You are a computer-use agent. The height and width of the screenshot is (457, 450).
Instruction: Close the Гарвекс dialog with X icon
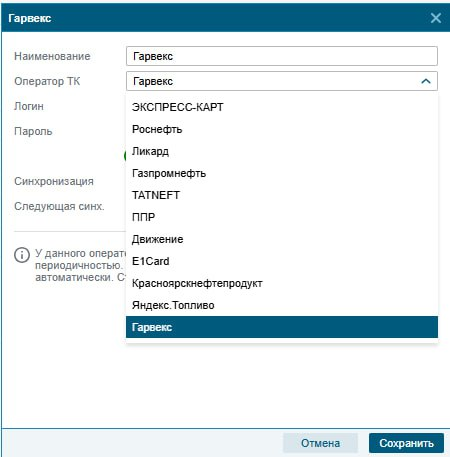click(436, 18)
